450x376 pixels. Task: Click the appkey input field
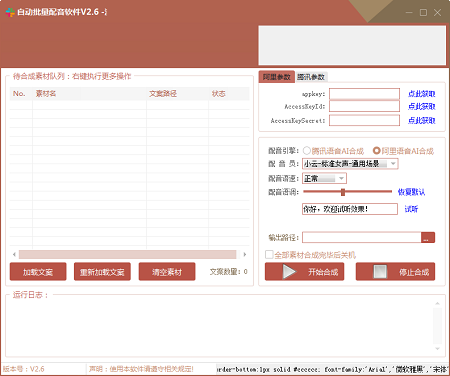[x=364, y=94]
